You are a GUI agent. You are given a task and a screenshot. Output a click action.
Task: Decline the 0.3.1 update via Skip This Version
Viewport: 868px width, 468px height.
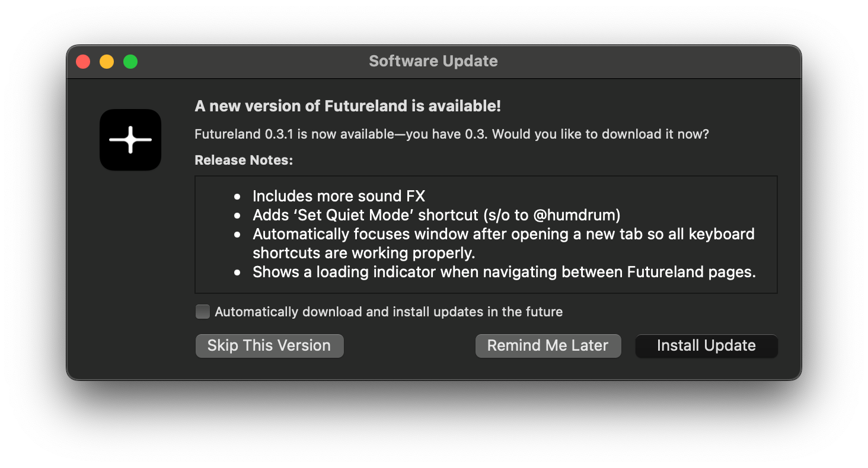(x=269, y=345)
